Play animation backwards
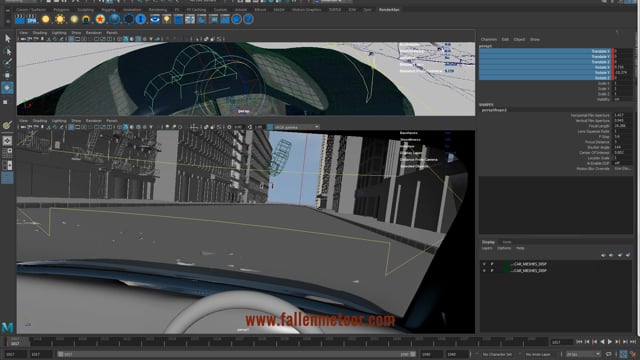The height and width of the screenshot is (360, 640). pyautogui.click(x=602, y=342)
